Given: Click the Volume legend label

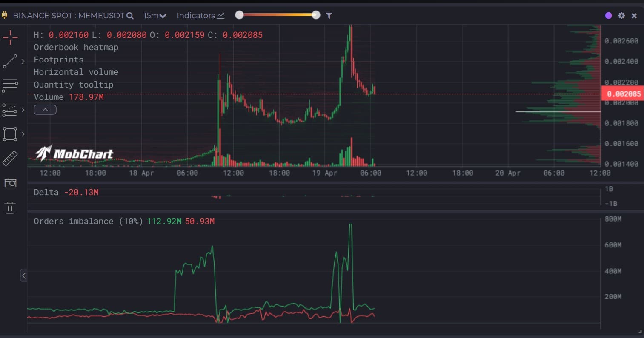Looking at the screenshot, I should tap(49, 97).
